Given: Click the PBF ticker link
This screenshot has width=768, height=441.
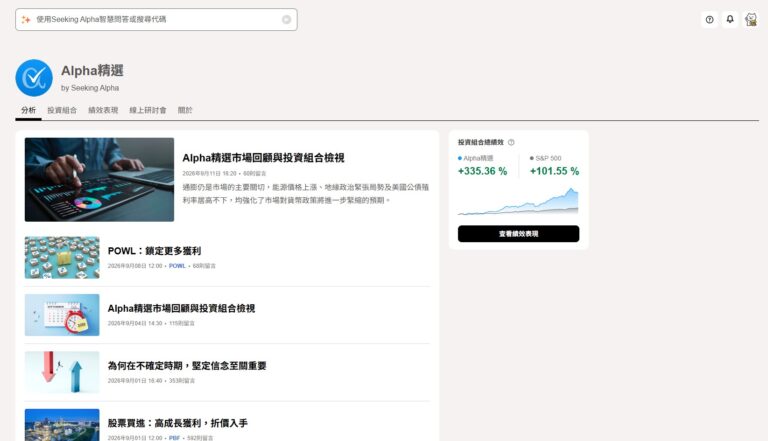Looking at the screenshot, I should (174, 438).
